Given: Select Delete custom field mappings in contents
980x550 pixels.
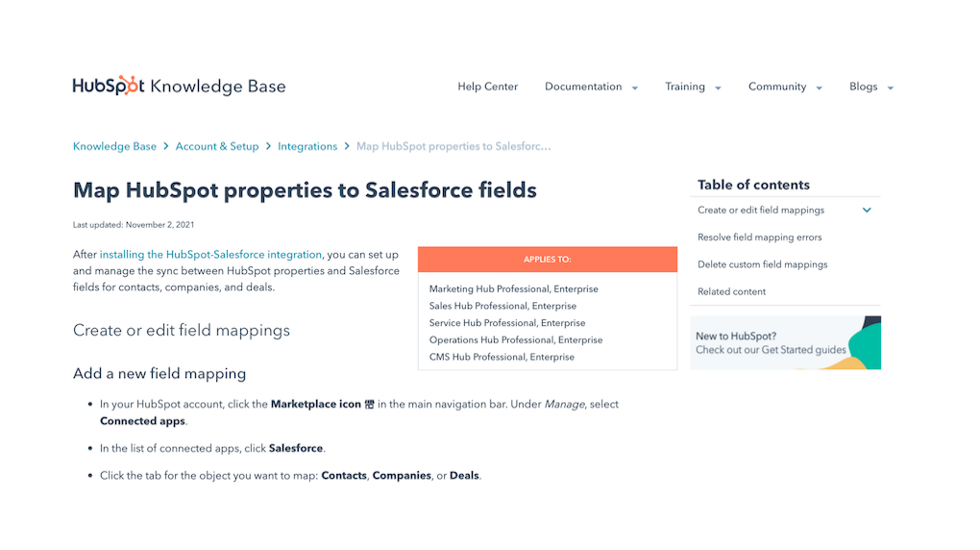Looking at the screenshot, I should (x=762, y=264).
